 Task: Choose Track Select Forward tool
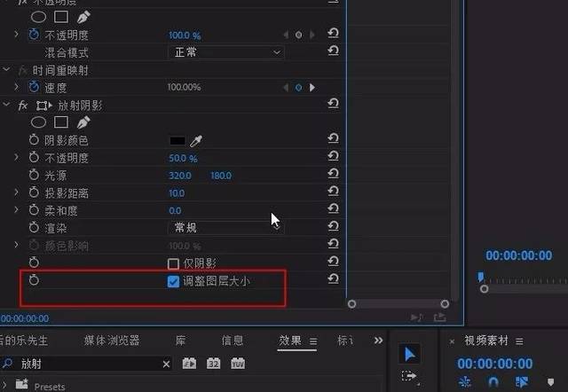pos(409,376)
